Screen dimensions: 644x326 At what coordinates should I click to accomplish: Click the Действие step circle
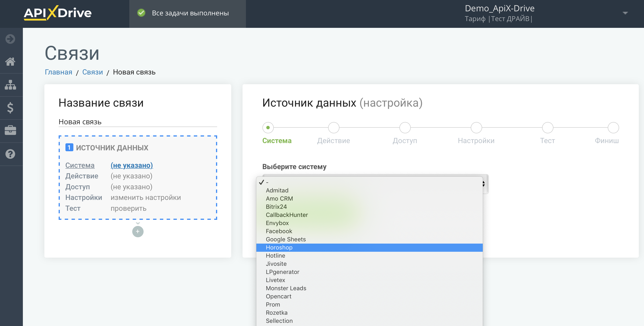(x=334, y=127)
